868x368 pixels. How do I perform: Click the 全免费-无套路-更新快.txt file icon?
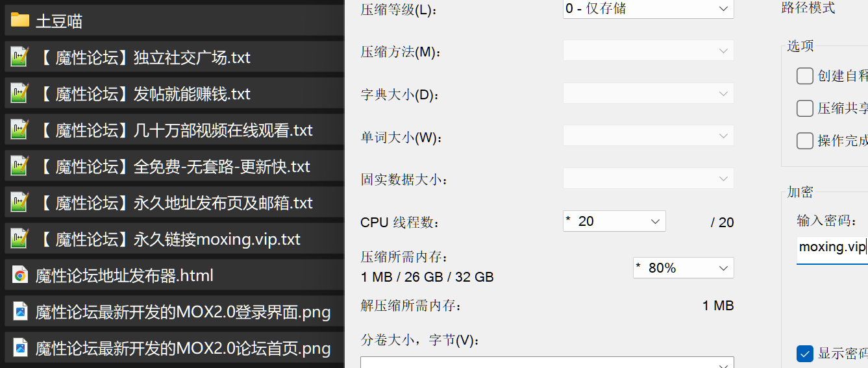pos(20,166)
